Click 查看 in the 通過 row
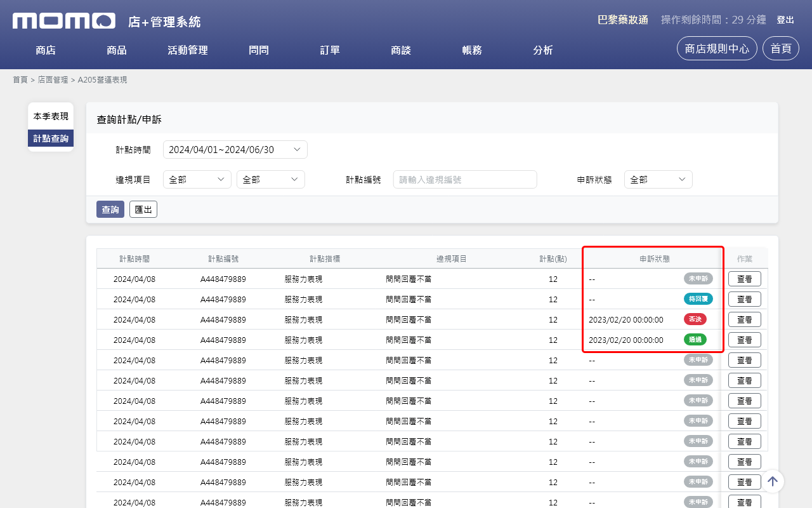Viewport: 812px width, 508px height. 745,340
